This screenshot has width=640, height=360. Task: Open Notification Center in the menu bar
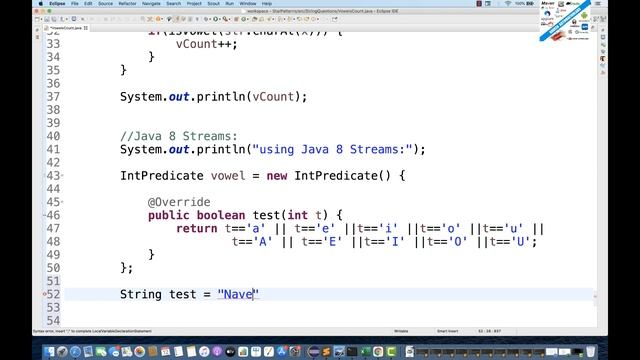coord(598,3)
